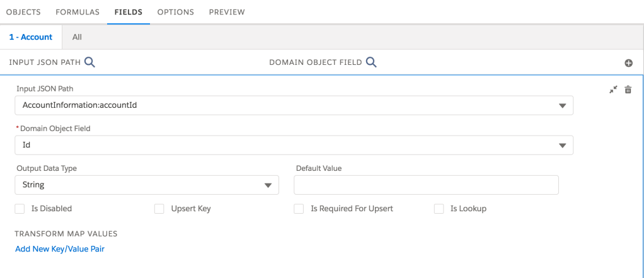This screenshot has width=644, height=278.
Task: Toggle Is Required For Upsert checkbox
Action: point(299,209)
